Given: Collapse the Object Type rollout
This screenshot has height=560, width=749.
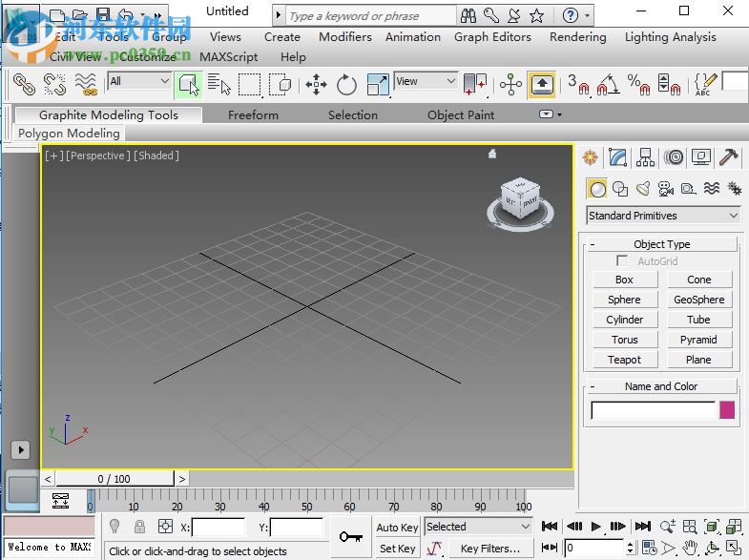Looking at the screenshot, I should point(662,244).
